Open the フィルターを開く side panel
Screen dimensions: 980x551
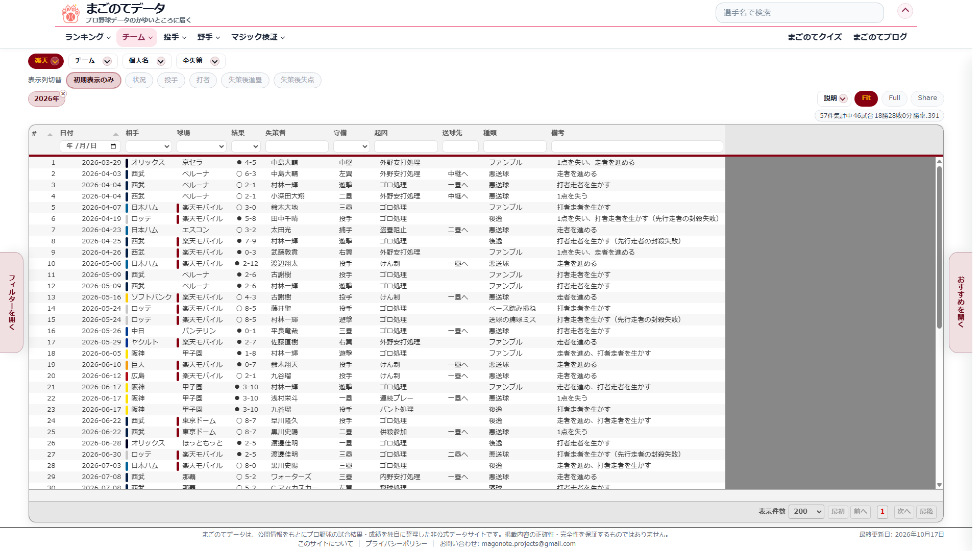click(12, 303)
